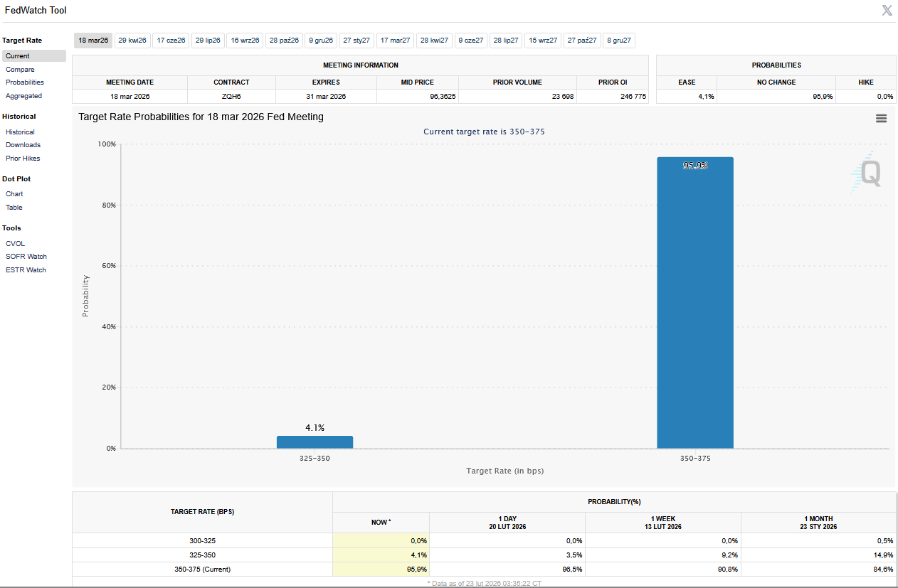This screenshot has width=898, height=588.
Task: Close the FedWatch Tool panel with X
Action: [887, 10]
